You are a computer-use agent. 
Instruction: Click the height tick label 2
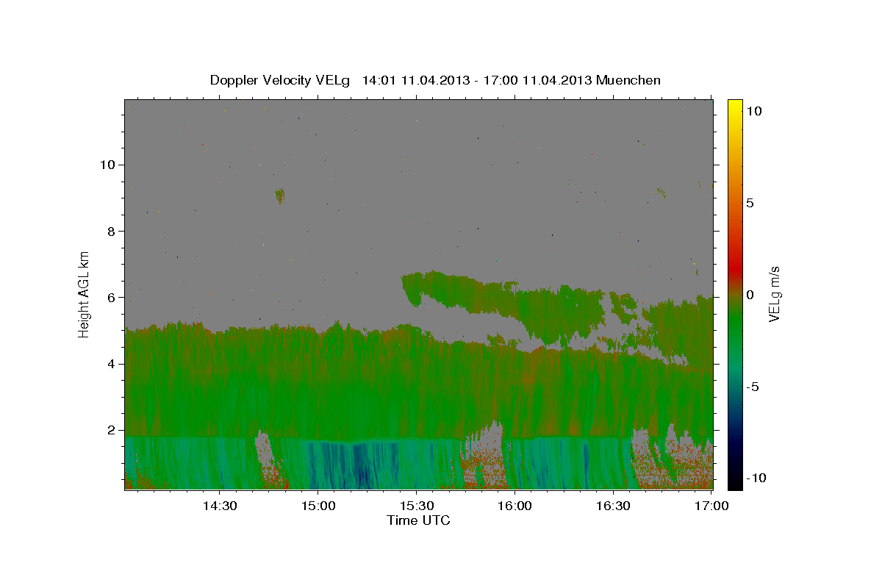pos(110,430)
